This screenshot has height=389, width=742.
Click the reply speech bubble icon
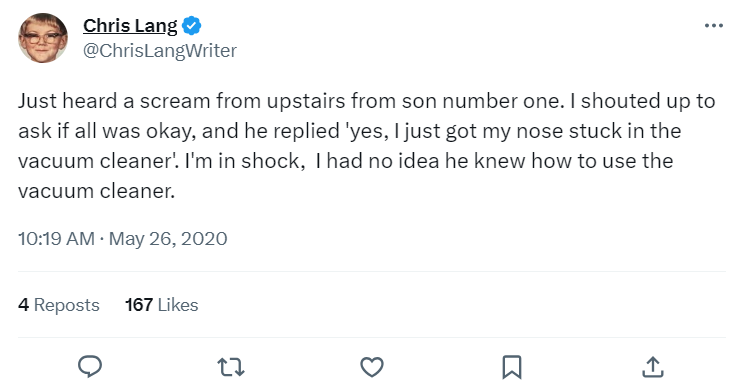point(90,367)
